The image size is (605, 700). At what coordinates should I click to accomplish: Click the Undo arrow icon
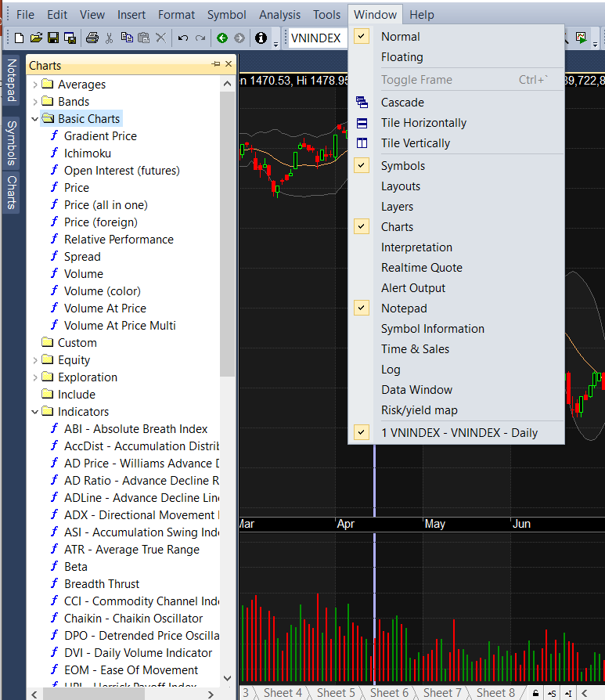click(x=182, y=38)
